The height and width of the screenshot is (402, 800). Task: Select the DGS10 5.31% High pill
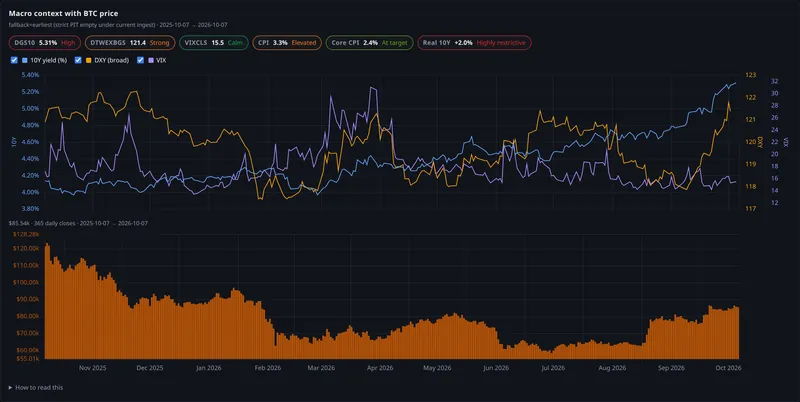coord(44,43)
